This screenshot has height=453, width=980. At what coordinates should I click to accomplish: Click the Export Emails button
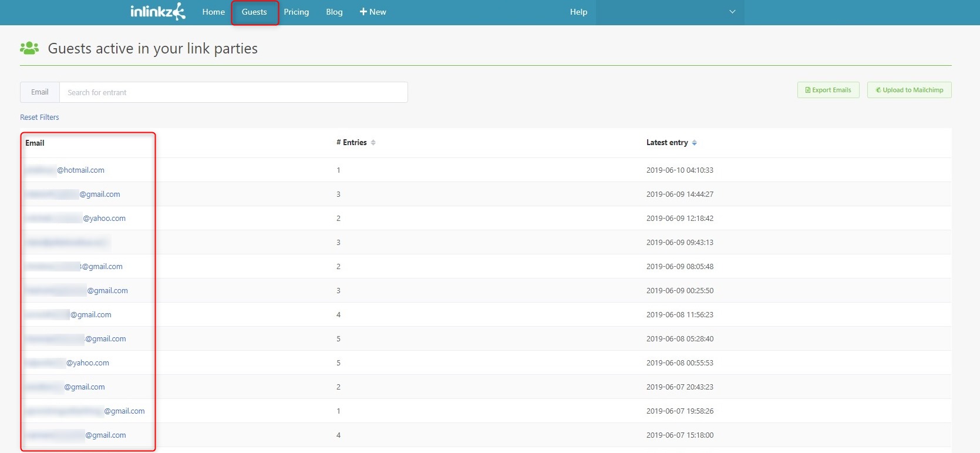tap(829, 90)
